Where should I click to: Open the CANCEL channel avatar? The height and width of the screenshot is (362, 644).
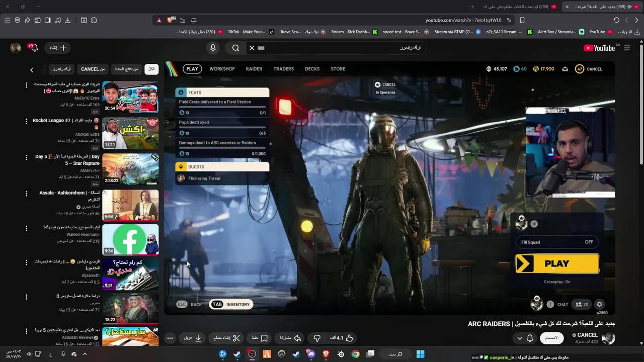click(x=608, y=338)
